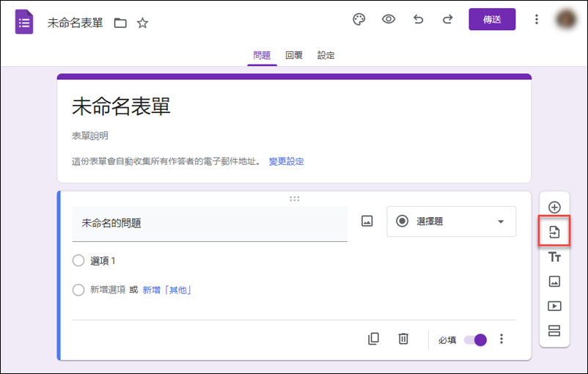Click the large 未命名表單 form title

point(121,106)
